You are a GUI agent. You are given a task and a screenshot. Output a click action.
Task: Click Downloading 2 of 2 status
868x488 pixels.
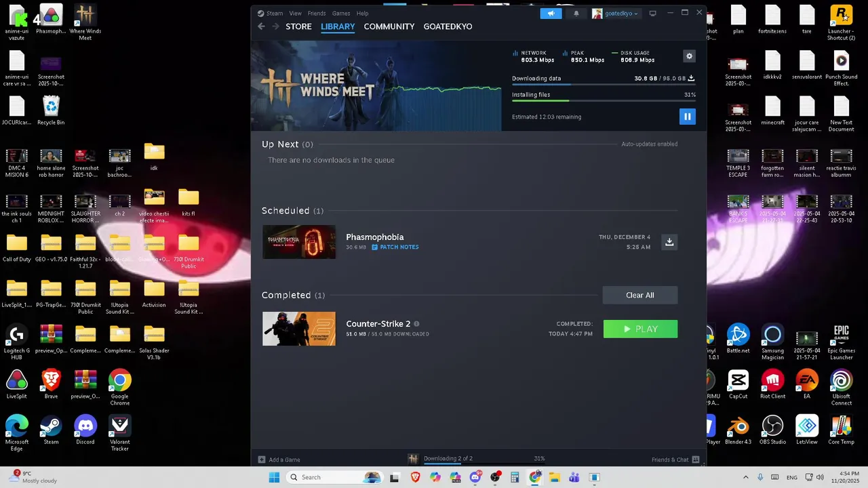[448, 459]
